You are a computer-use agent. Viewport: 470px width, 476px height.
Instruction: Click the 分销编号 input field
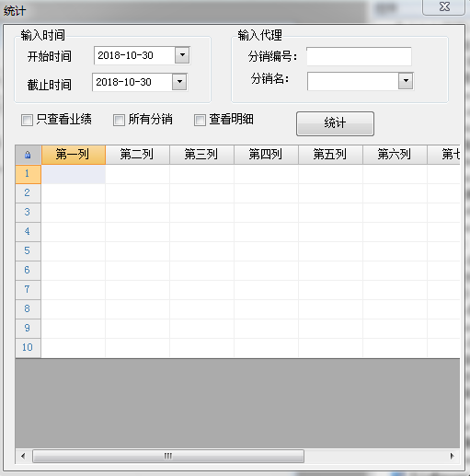[359, 56]
